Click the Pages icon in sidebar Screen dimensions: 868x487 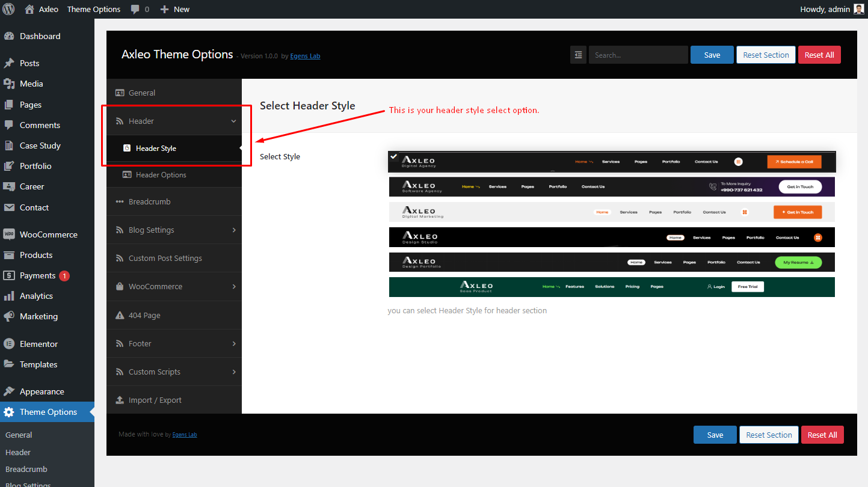(x=9, y=105)
